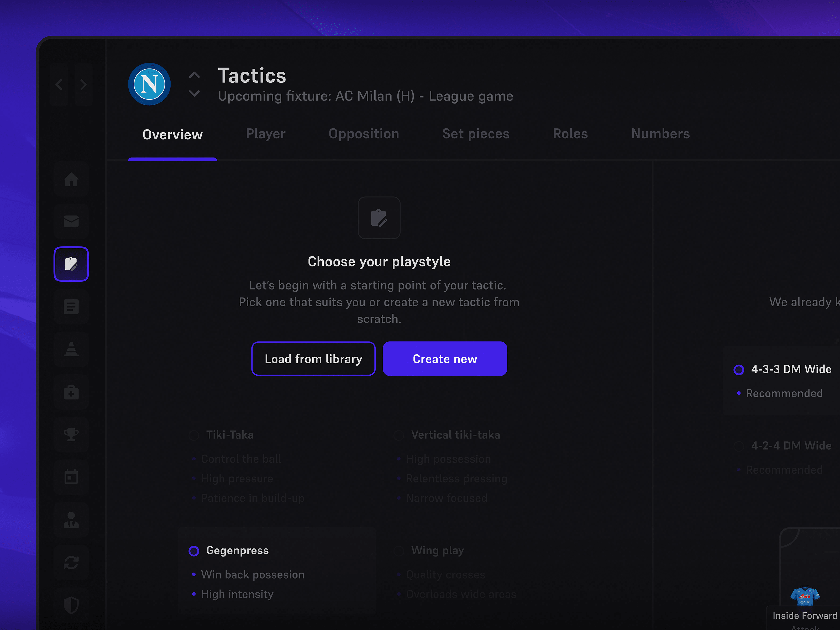Click the High possession bullet
The width and height of the screenshot is (840, 630).
click(x=448, y=459)
